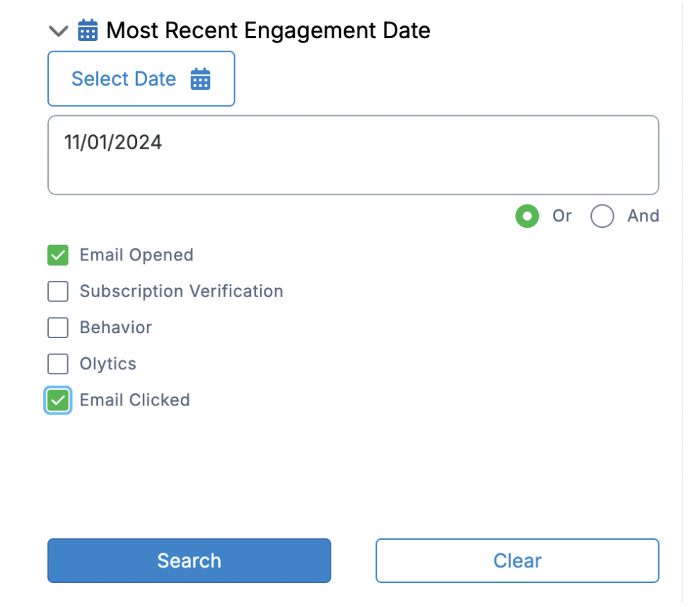Viewport: 700px width, 607px height.
Task: Click the And option label
Action: click(x=643, y=216)
